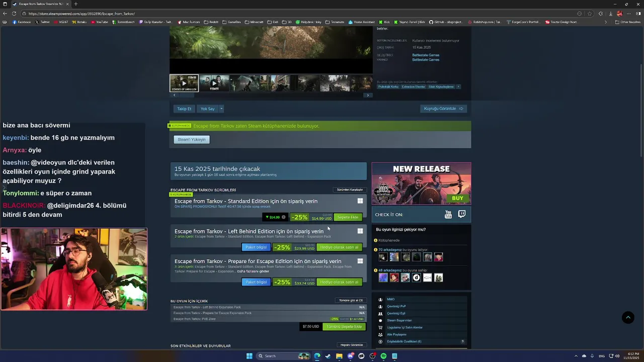
Task: Click Windows taskbar Search box
Action: [283, 356]
